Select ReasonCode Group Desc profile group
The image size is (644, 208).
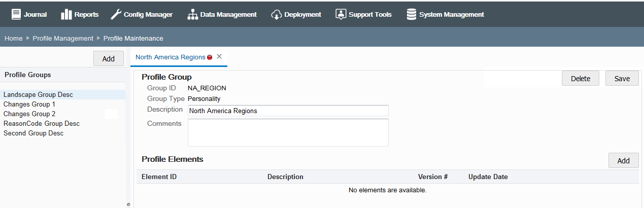tap(42, 124)
